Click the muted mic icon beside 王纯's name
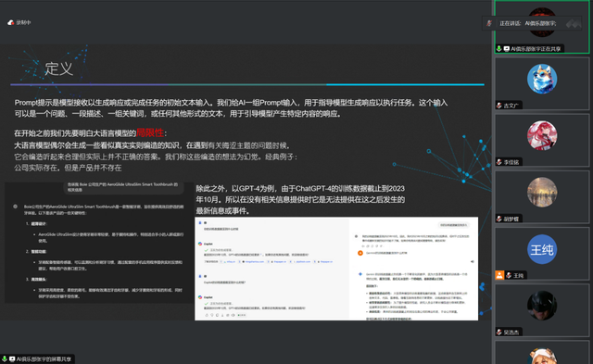The image size is (593, 364). [x=509, y=276]
